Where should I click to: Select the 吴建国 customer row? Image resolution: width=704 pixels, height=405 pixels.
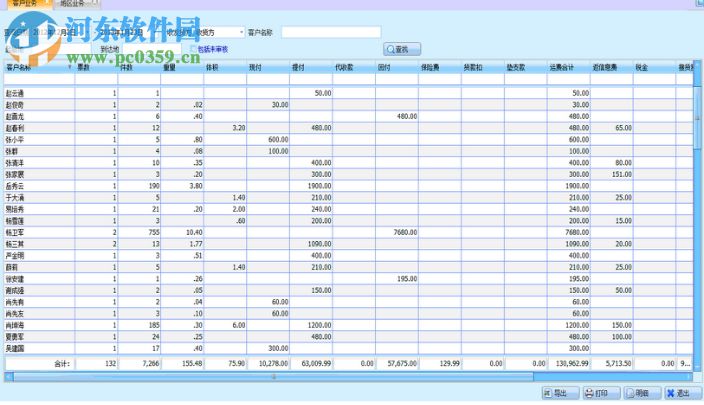click(x=348, y=348)
